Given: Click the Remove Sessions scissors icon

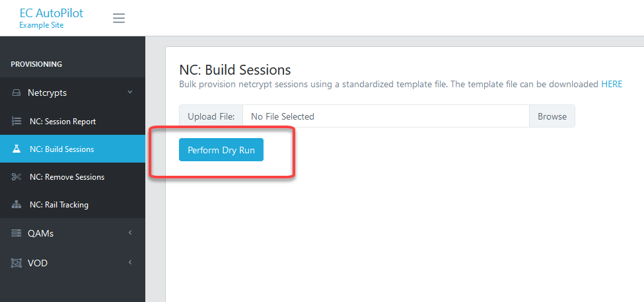Looking at the screenshot, I should tap(17, 176).
